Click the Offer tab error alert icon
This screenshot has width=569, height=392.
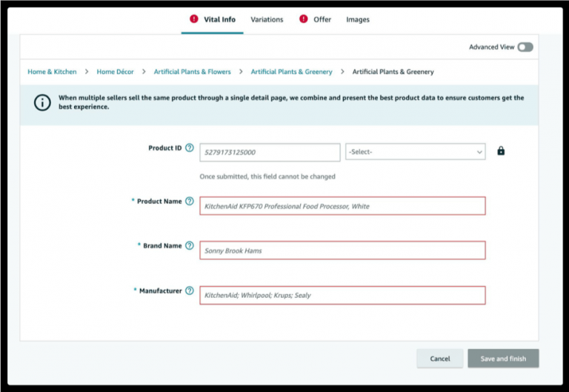tap(303, 19)
